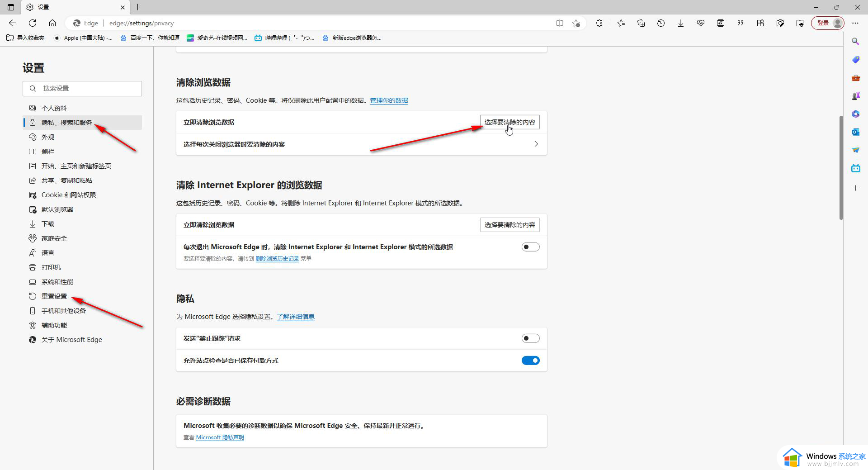Click the page vertical scrollbar thumb

[x=841, y=167]
